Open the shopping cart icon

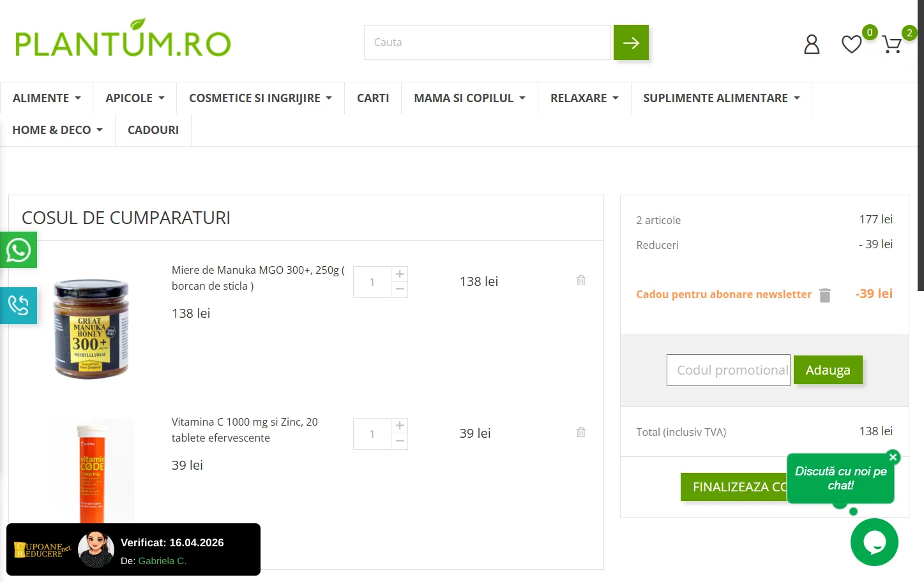(x=891, y=44)
